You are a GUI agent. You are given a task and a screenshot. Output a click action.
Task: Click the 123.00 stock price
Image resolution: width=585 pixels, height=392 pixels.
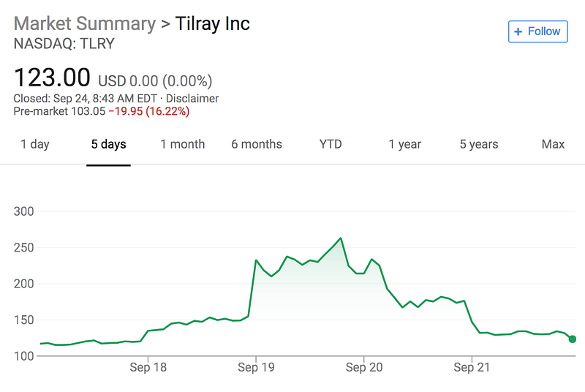pos(52,78)
